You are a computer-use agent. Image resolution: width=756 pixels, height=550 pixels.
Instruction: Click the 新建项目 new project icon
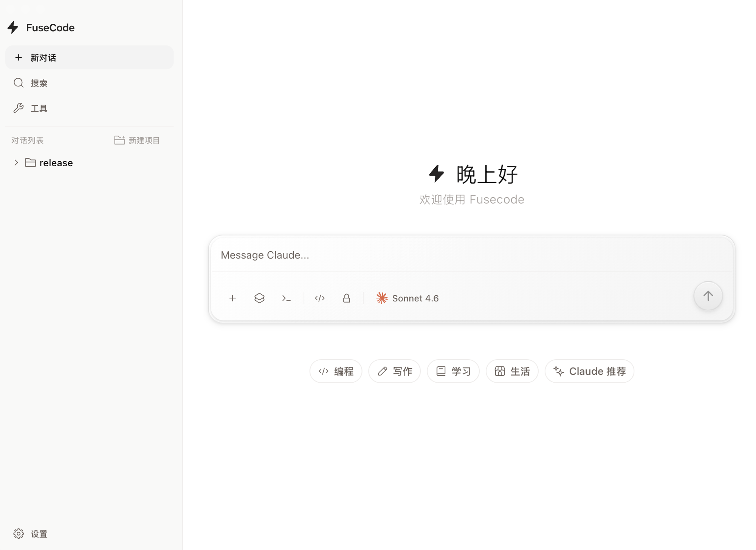[x=119, y=140]
